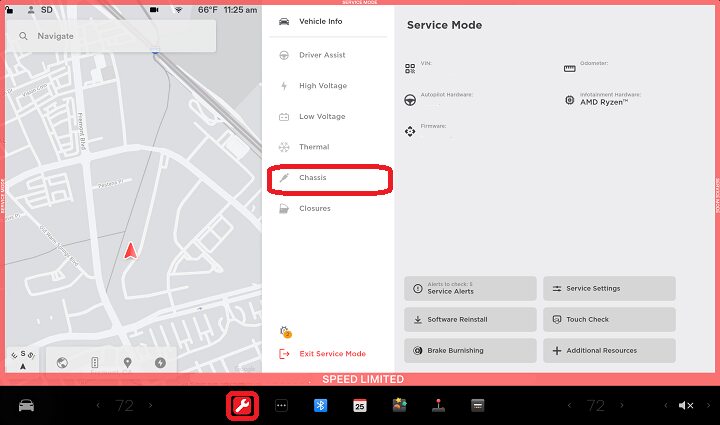Open the red wrench Service Mode icon
The image size is (720, 425).
coord(241,405)
